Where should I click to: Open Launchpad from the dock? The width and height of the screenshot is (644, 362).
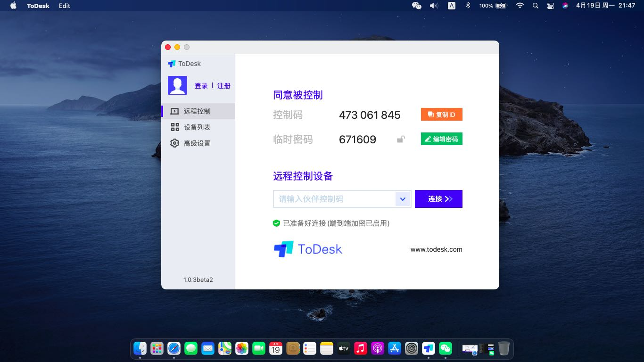tap(157, 348)
